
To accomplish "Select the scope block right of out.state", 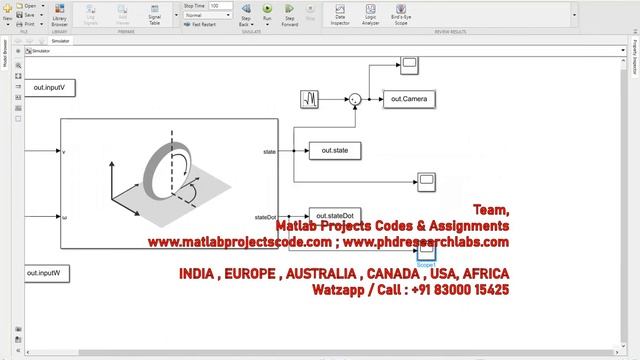I will (427, 182).
